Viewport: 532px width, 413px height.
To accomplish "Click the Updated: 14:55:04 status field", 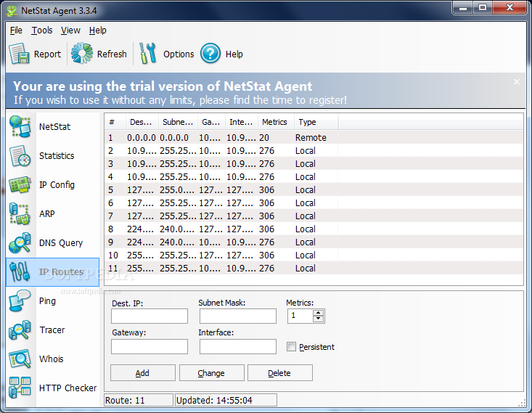I will tap(226, 400).
